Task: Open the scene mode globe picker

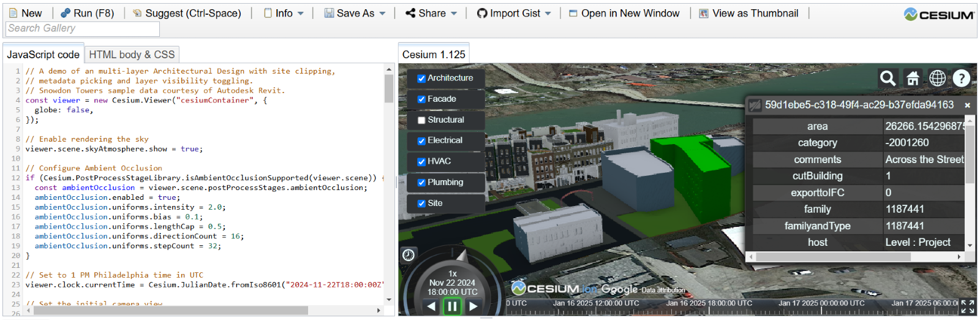Action: point(937,78)
